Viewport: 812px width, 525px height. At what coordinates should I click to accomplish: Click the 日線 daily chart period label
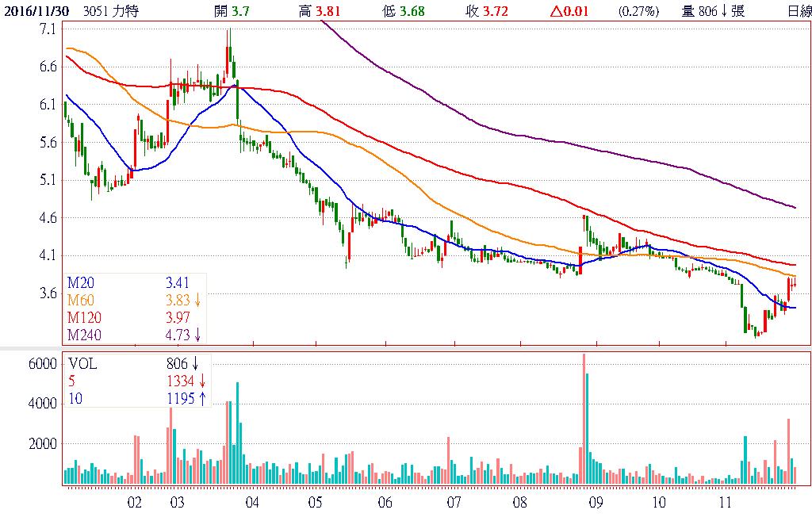click(x=798, y=11)
